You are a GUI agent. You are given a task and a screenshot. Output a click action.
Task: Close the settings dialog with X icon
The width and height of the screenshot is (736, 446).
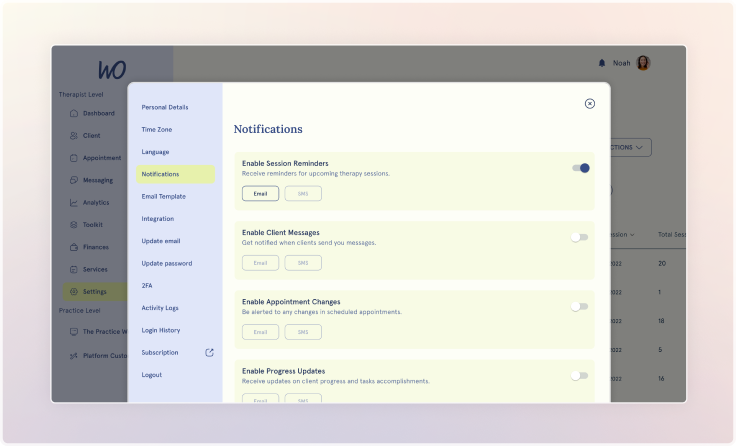pos(590,103)
